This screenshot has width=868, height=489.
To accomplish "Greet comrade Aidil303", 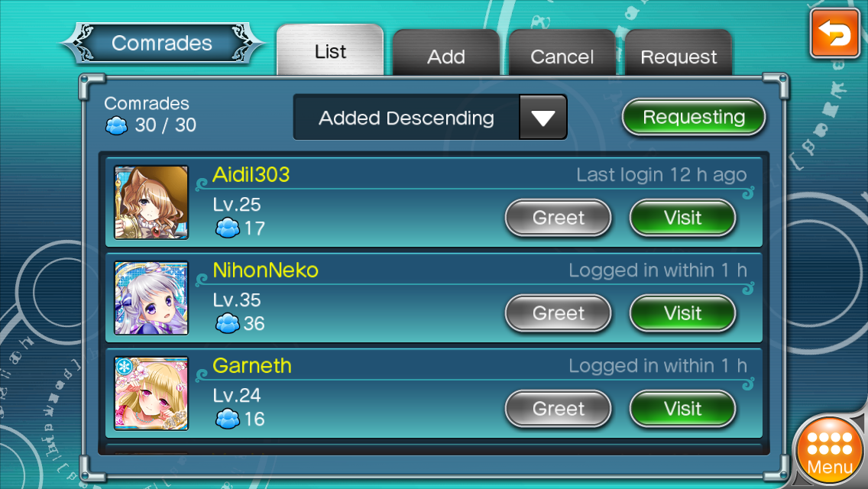I will (558, 218).
